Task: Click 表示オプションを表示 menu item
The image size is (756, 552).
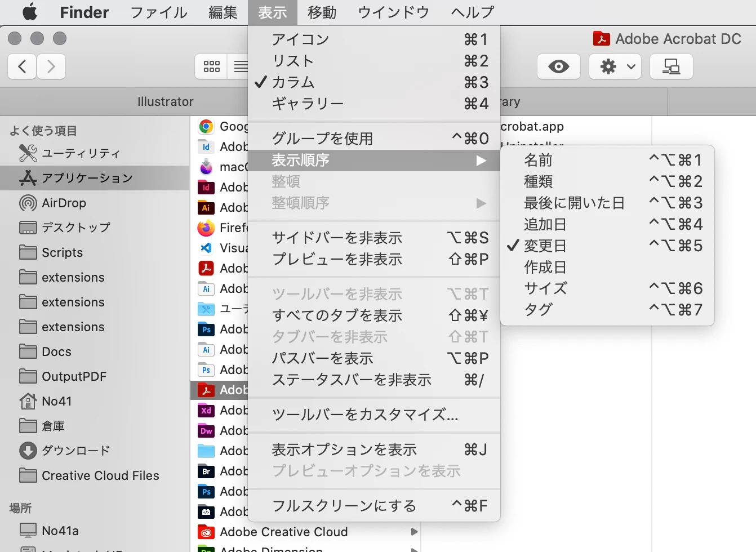Action: [374, 449]
